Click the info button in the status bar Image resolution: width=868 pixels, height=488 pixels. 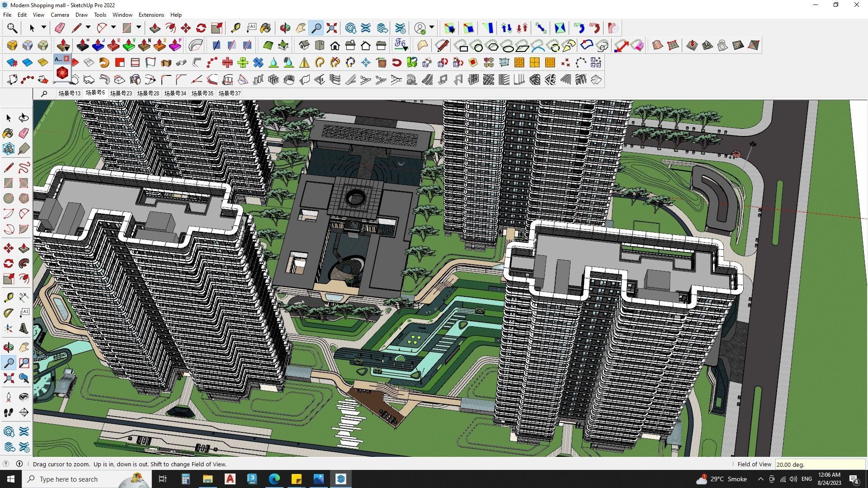(19, 464)
